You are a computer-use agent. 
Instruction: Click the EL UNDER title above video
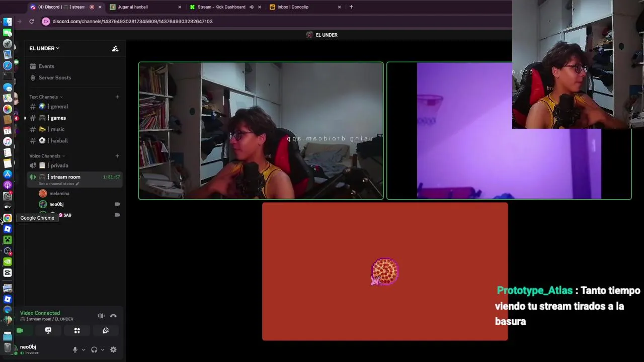coord(327,35)
